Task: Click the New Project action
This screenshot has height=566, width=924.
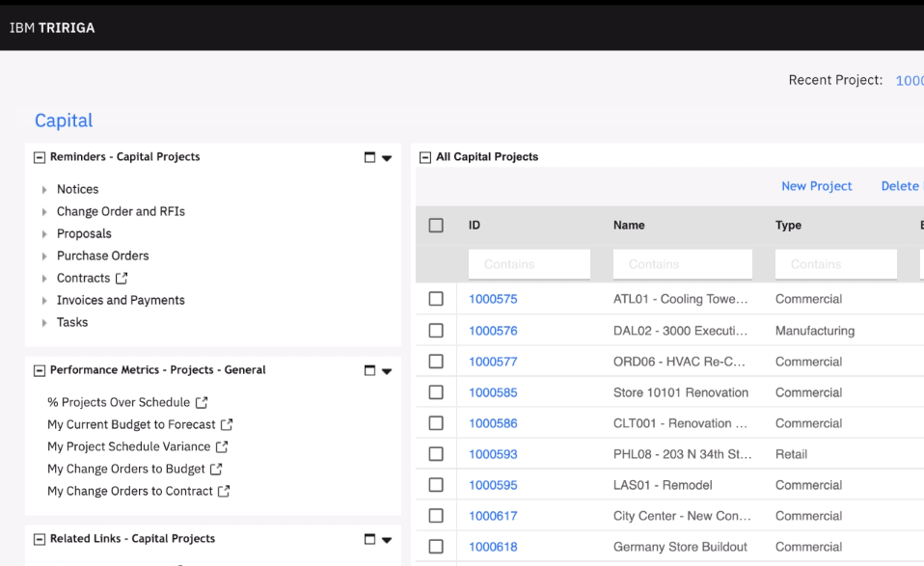Action: pos(816,186)
